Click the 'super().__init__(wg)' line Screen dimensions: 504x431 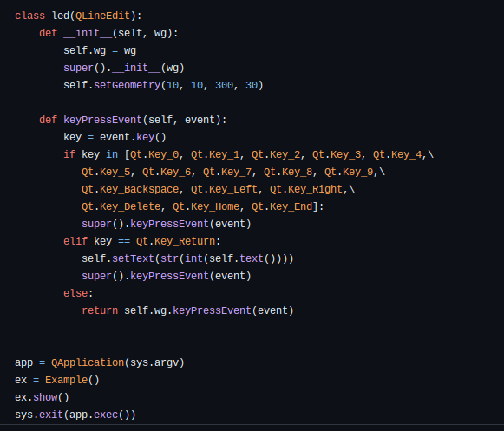[x=124, y=68]
